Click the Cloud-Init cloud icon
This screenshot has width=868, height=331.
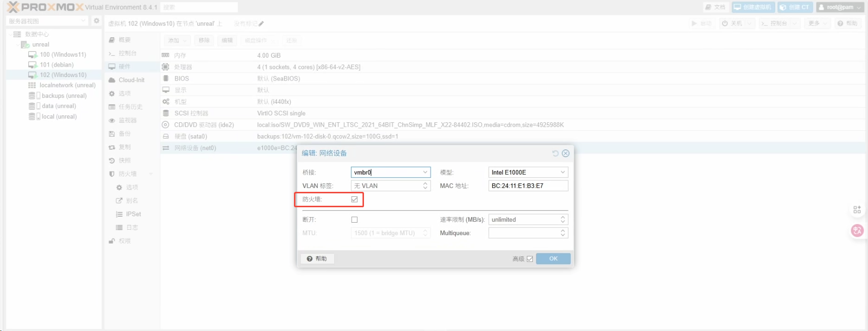coord(112,80)
